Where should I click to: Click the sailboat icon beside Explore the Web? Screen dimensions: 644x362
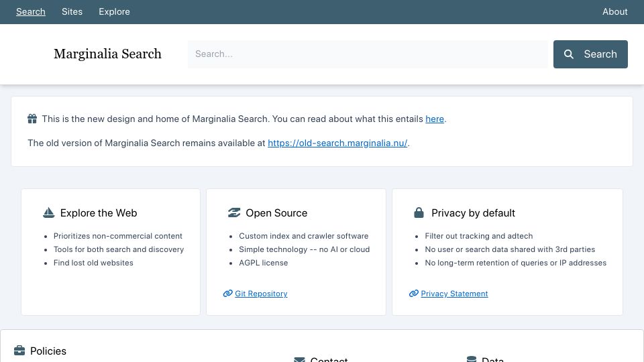pos(48,213)
